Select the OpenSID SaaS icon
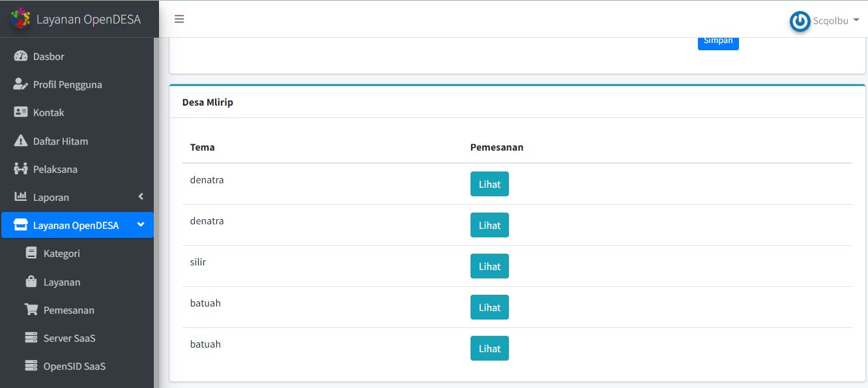This screenshot has width=868, height=388. [x=31, y=366]
